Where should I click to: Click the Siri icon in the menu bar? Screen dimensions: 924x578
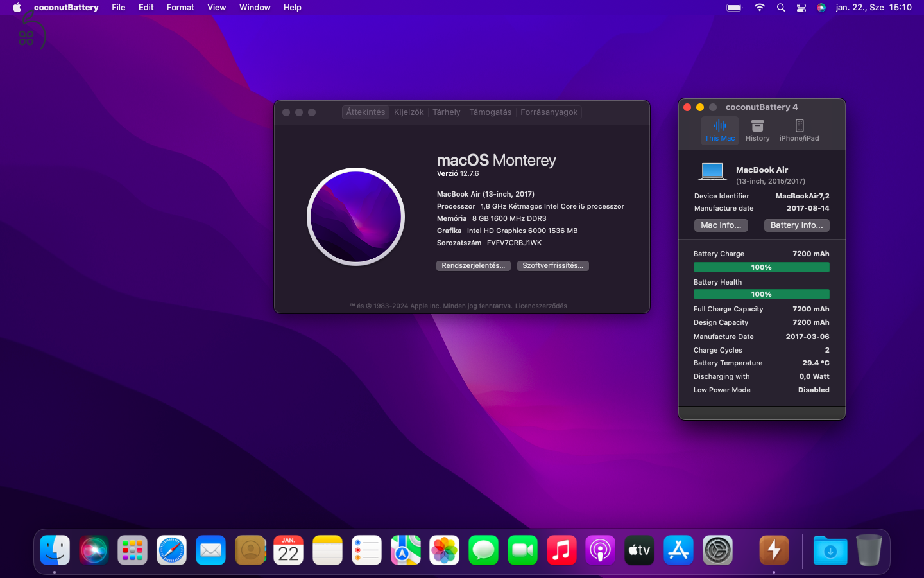pos(821,8)
